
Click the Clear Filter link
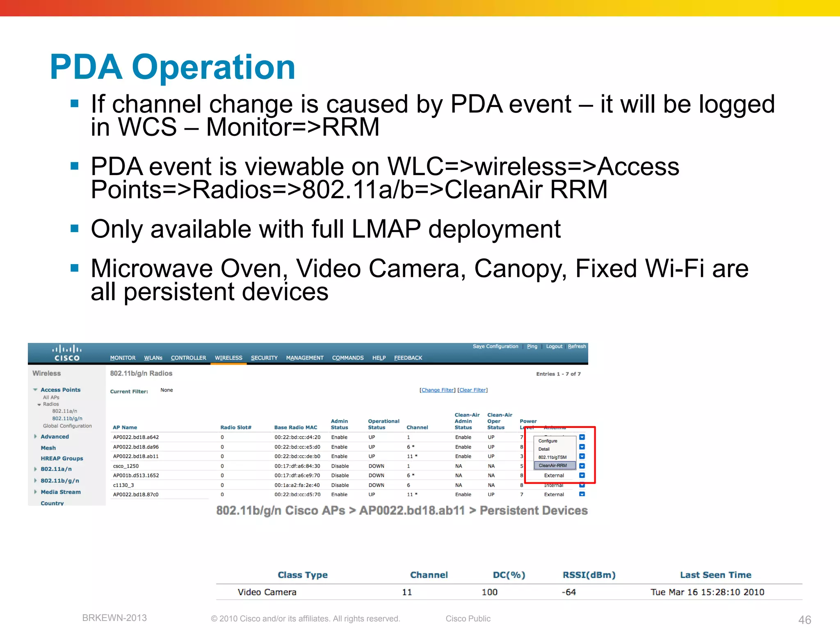(x=473, y=390)
